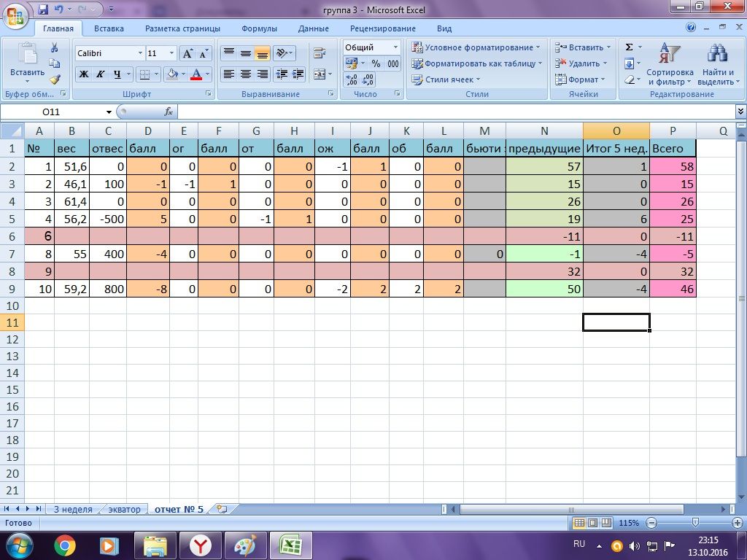Click Сортировка и фильтр button
The width and height of the screenshot is (747, 560).
click(670, 64)
